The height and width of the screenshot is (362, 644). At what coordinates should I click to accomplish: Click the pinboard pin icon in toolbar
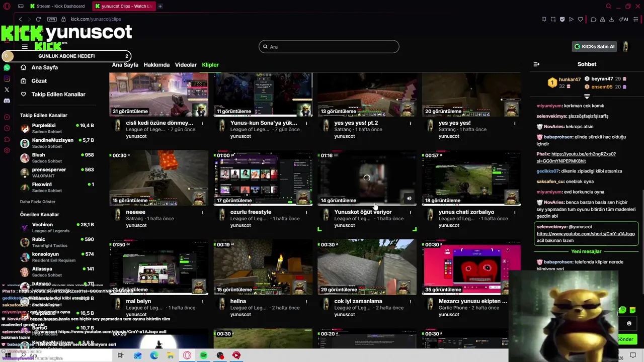pyautogui.click(x=544, y=19)
